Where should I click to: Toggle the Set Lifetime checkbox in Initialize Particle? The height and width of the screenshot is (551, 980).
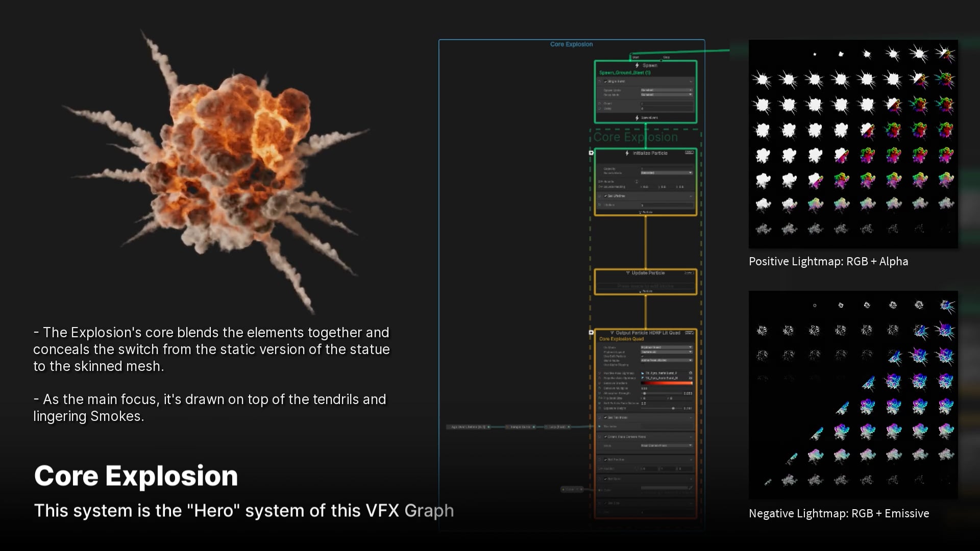point(605,196)
